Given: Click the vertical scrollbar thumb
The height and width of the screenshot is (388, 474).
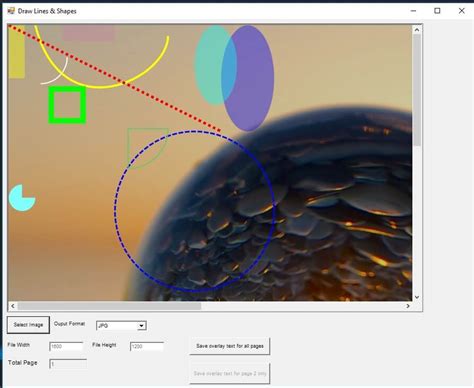Looking at the screenshot, I should (417, 90).
